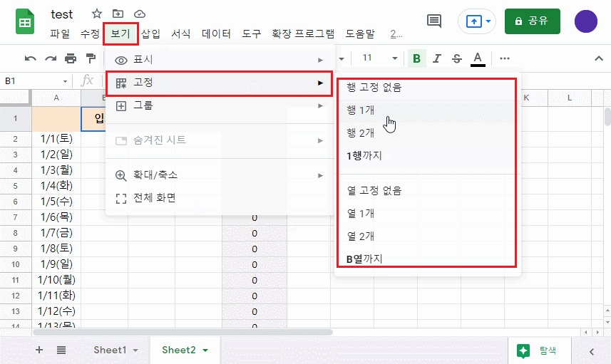
Task: Click the B1 name box field
Action: click(x=31, y=81)
